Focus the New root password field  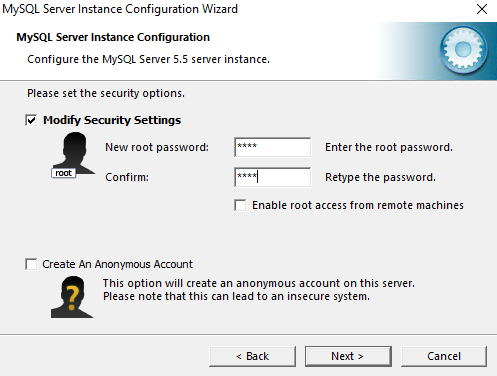point(273,147)
